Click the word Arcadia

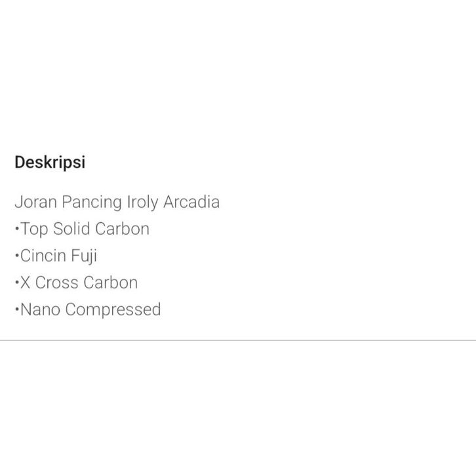point(191,202)
